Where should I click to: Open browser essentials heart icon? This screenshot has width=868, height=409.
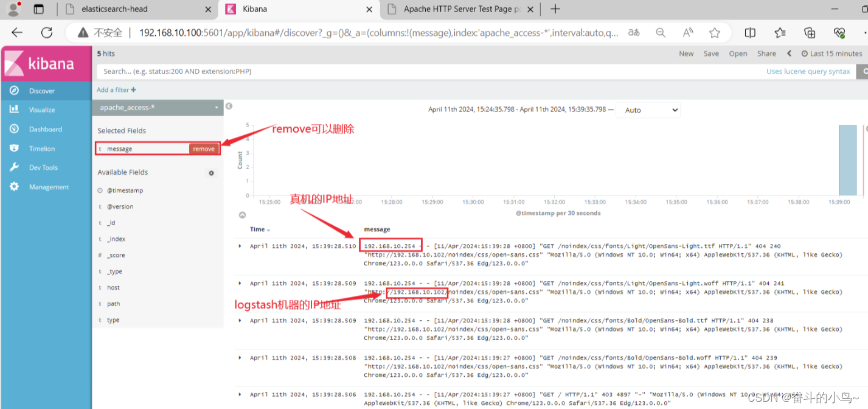(839, 32)
